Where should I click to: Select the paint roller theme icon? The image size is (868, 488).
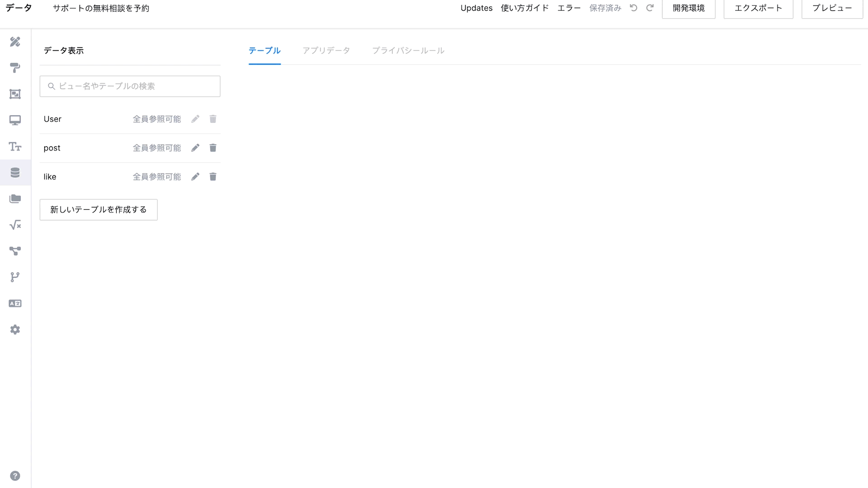pyautogui.click(x=15, y=68)
